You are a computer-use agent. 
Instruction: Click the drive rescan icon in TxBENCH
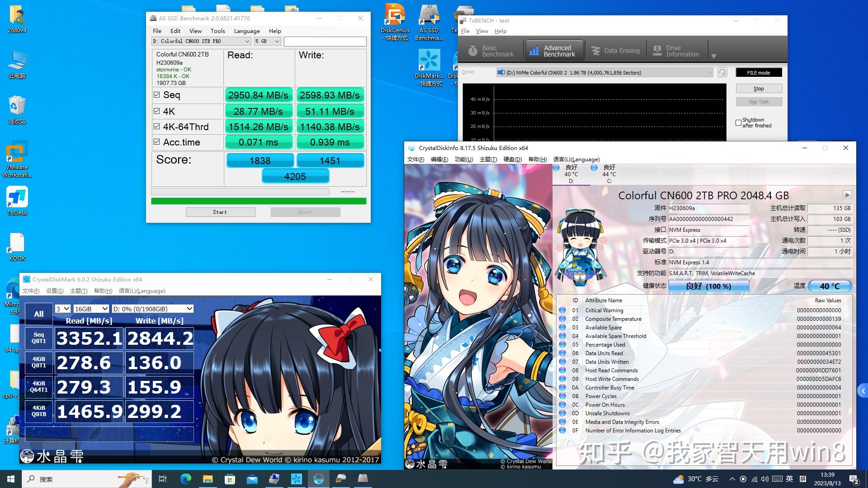click(x=722, y=72)
